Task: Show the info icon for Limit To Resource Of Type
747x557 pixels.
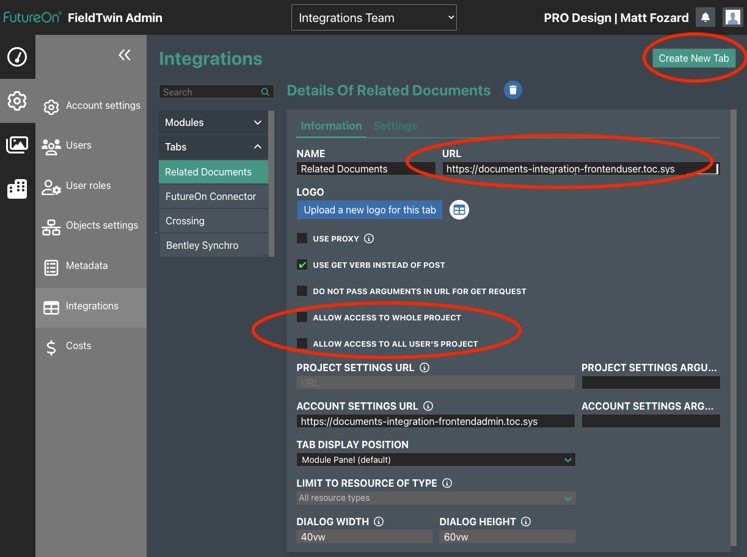Action: [x=447, y=483]
